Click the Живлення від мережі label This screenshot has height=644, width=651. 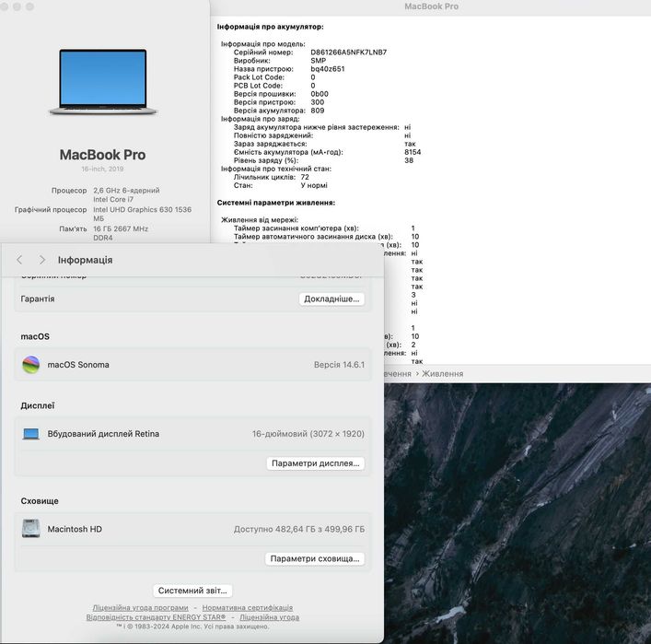tap(260, 220)
